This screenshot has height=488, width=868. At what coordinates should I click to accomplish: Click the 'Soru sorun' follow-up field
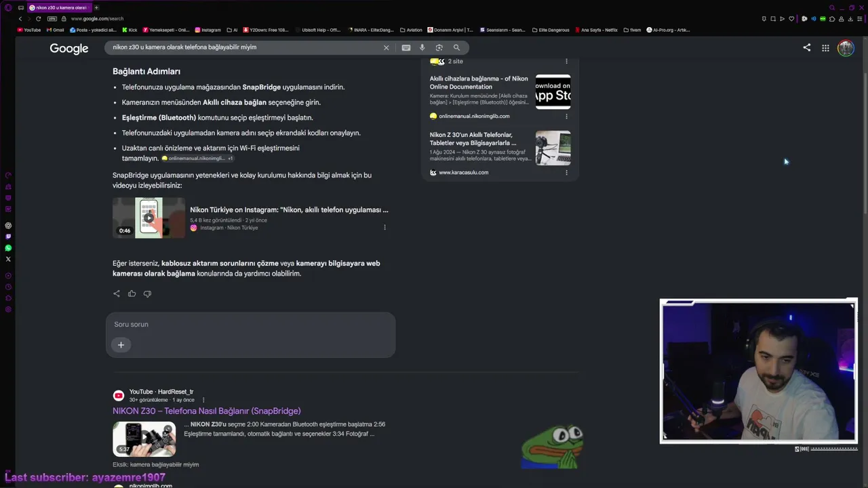pyautogui.click(x=250, y=325)
